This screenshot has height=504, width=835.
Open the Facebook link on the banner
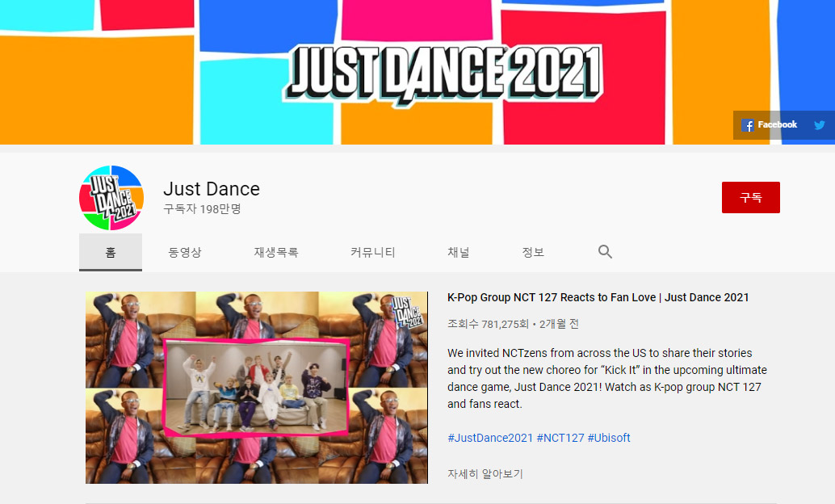tap(769, 125)
